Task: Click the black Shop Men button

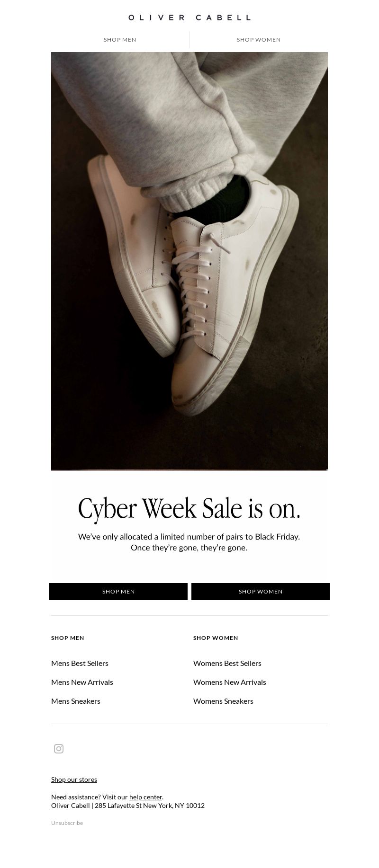Action: [118, 592]
